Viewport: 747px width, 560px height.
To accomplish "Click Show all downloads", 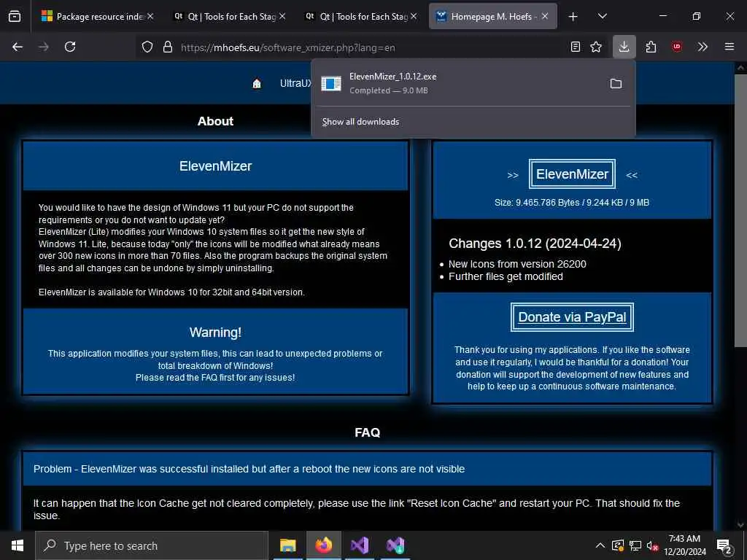I will click(x=360, y=122).
